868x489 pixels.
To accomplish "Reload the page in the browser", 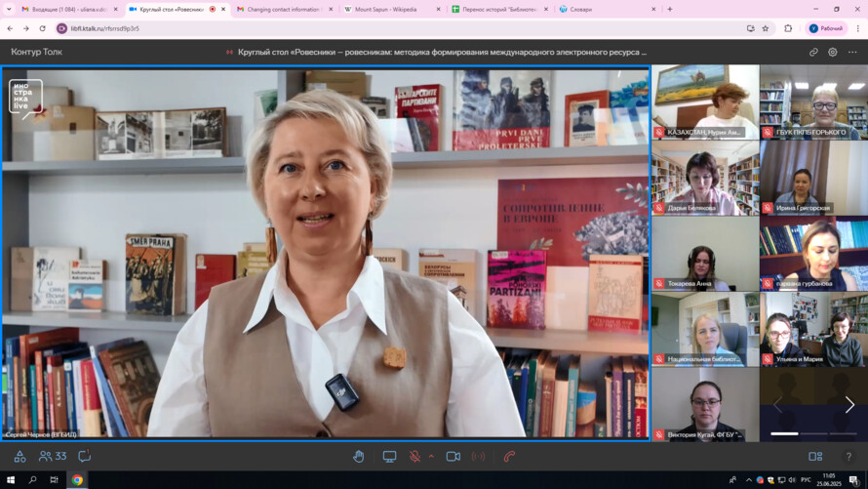I will pyautogui.click(x=42, y=28).
